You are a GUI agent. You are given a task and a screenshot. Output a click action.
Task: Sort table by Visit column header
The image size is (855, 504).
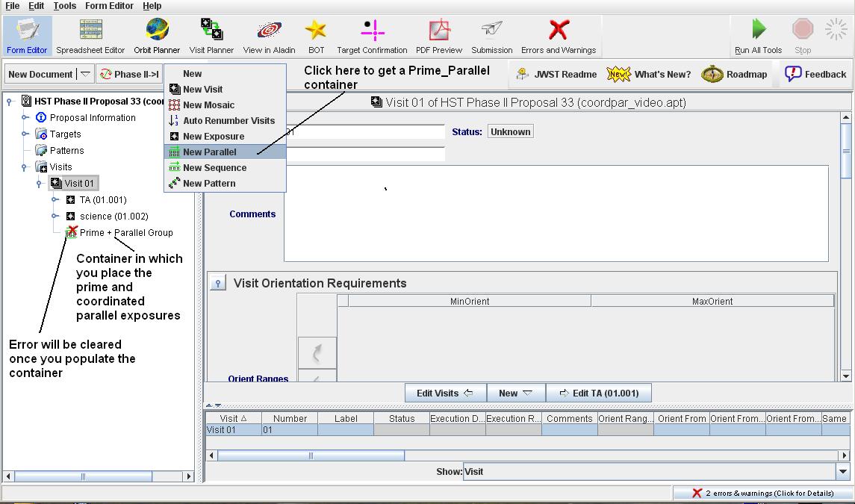click(234, 418)
